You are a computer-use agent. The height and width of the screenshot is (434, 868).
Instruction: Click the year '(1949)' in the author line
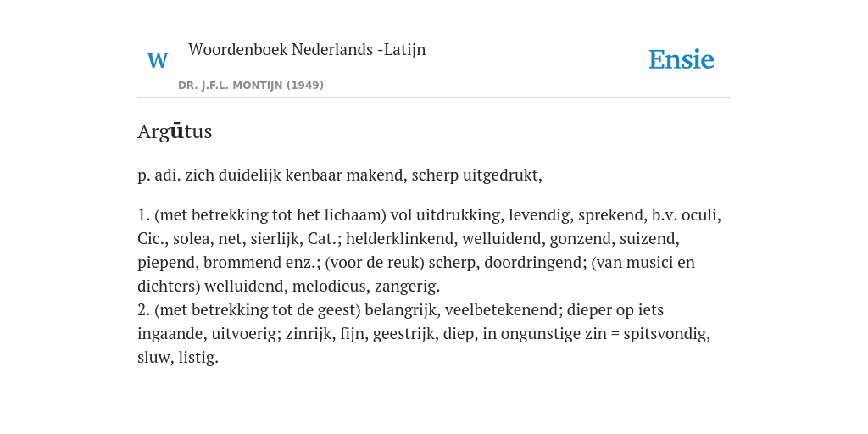pos(305,86)
